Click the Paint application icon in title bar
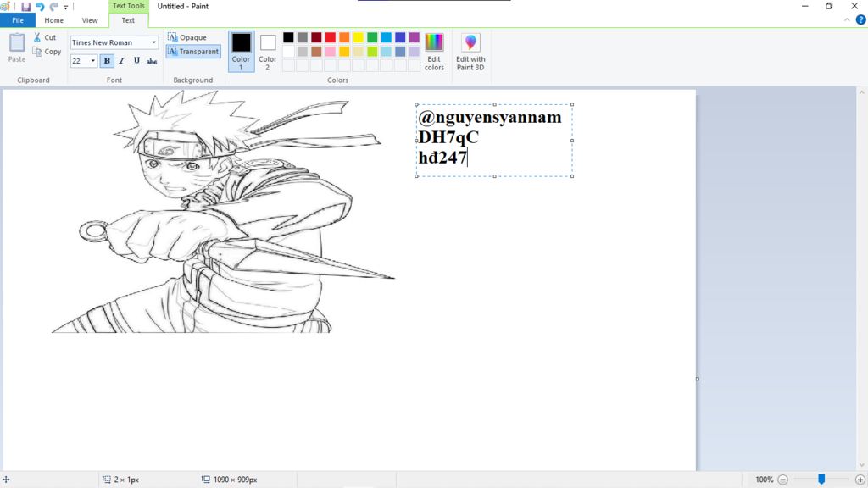 (6, 7)
